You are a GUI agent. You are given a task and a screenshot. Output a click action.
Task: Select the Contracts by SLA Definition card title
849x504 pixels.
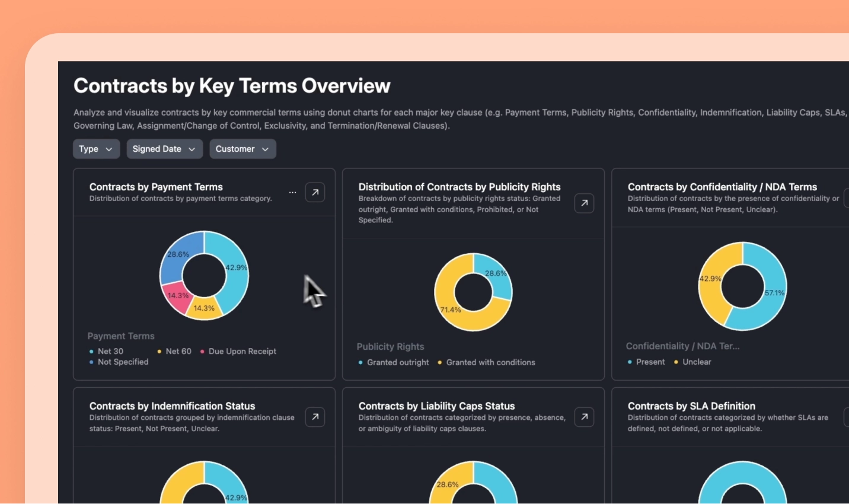pos(692,406)
